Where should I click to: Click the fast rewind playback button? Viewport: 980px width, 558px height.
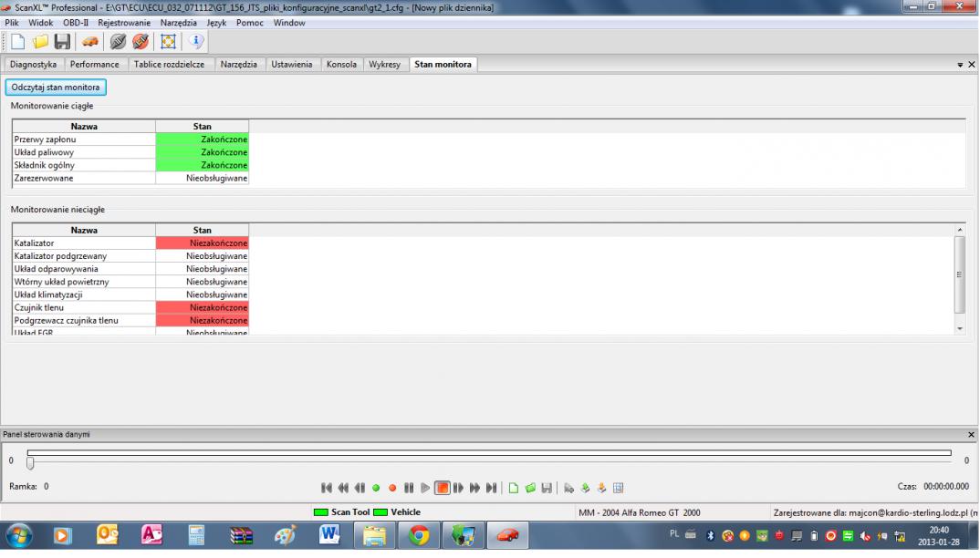coord(343,488)
